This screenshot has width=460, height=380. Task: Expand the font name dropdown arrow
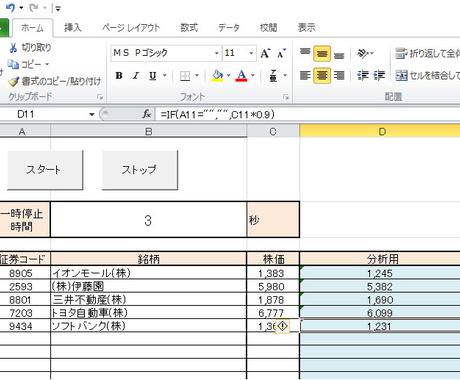click(216, 53)
